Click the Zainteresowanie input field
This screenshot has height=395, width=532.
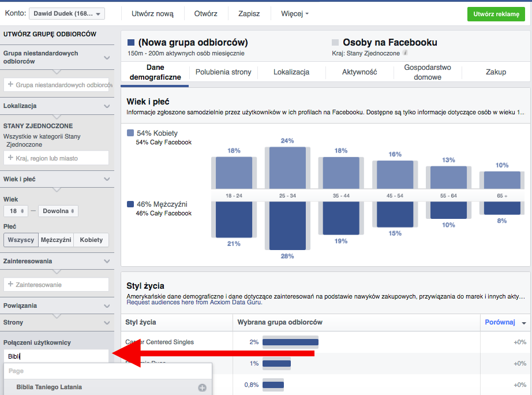(56, 285)
